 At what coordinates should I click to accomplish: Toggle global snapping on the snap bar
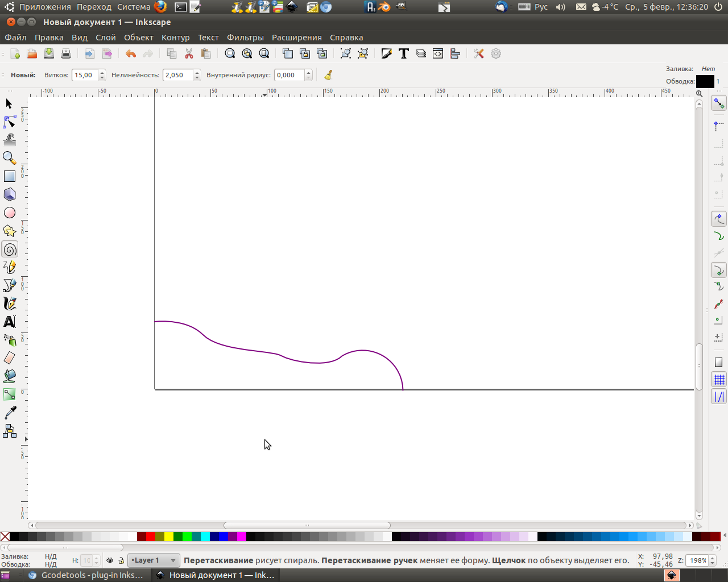pos(719,103)
